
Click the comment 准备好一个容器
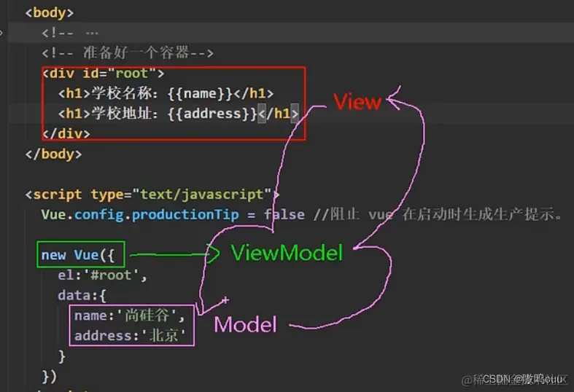[128, 53]
